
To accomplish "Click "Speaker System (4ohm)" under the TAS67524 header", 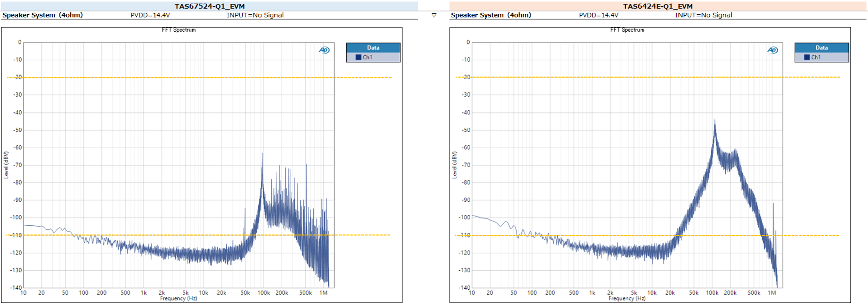I will (43, 15).
